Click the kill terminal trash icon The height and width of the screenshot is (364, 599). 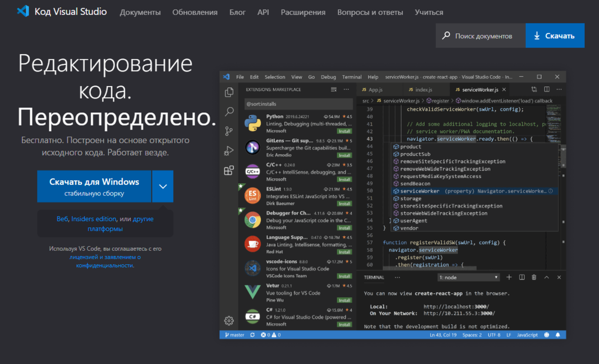tap(534, 277)
